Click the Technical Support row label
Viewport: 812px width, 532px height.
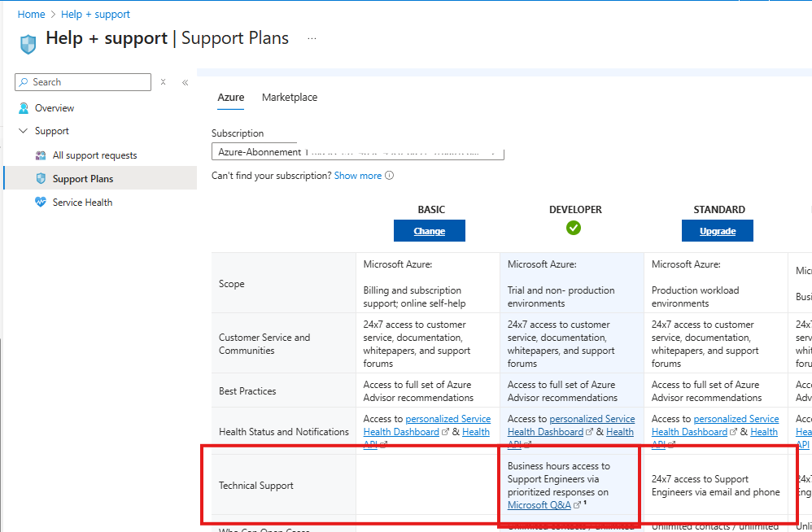255,486
